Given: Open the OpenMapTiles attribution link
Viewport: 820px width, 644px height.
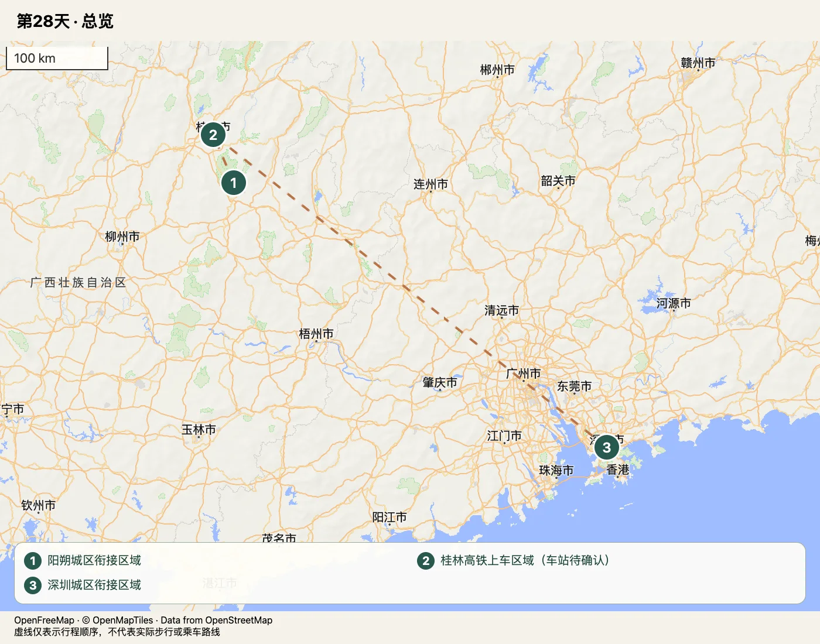Looking at the screenshot, I should point(123,620).
